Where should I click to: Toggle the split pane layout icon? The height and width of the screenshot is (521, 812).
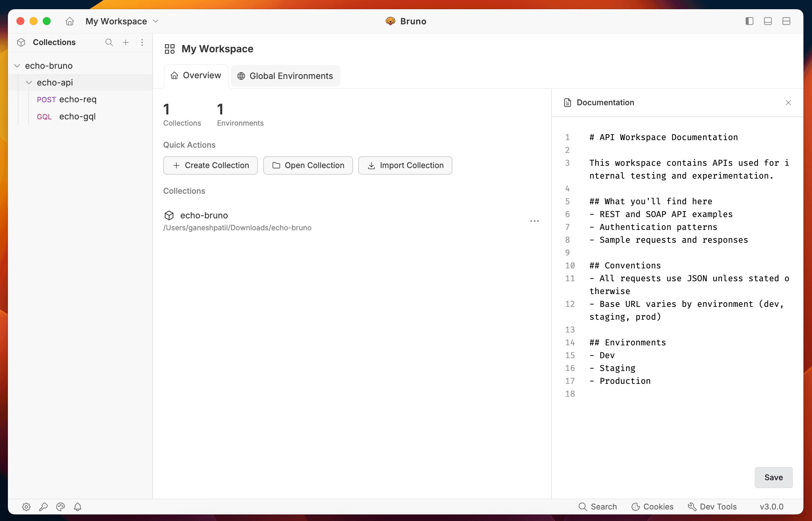tap(786, 21)
